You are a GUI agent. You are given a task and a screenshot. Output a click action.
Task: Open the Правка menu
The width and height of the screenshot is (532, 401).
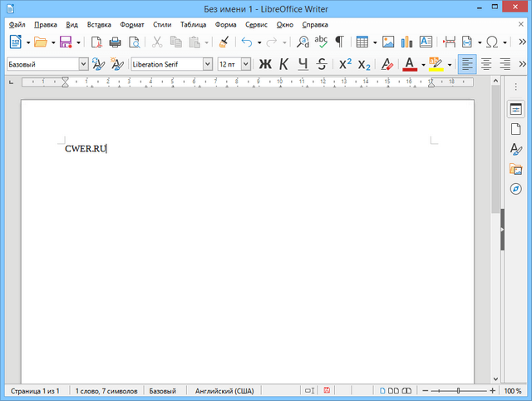click(x=46, y=25)
